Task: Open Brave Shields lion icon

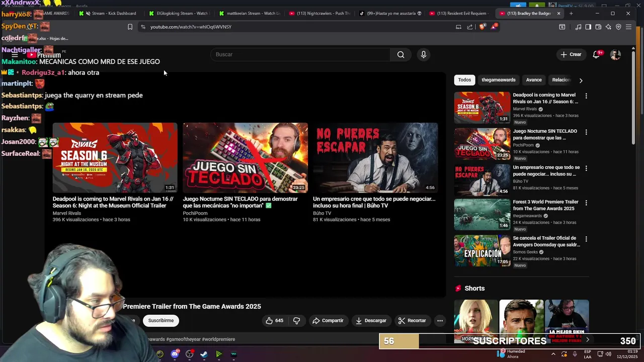Action: pos(482,27)
